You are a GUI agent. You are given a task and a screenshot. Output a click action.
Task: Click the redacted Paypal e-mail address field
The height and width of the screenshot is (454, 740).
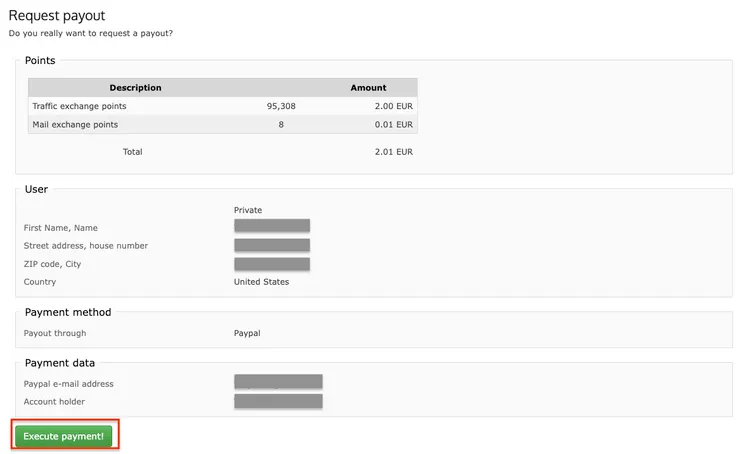point(278,383)
